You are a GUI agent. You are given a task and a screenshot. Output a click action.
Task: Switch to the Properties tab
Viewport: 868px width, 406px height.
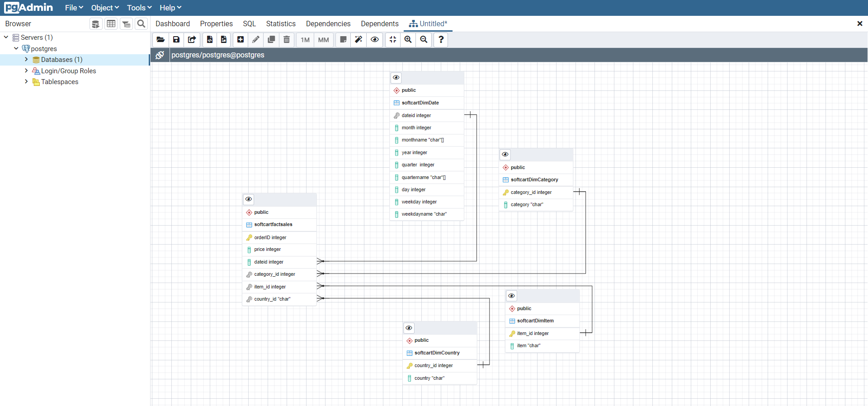[x=217, y=24]
